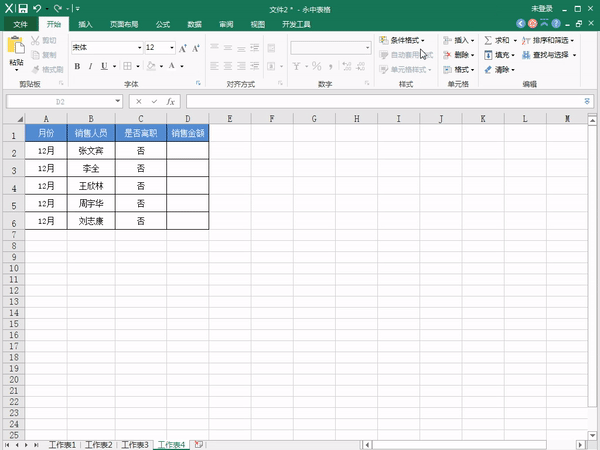Click the insert function fx icon

pos(170,101)
